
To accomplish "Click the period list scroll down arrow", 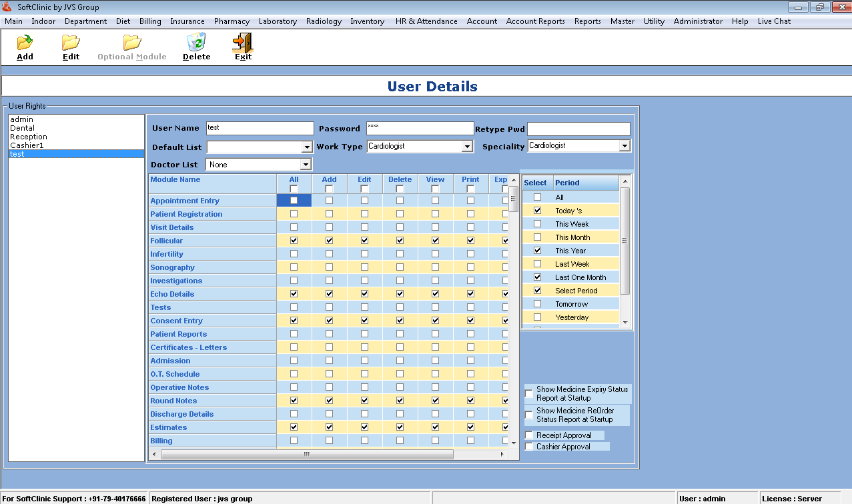I will point(625,323).
